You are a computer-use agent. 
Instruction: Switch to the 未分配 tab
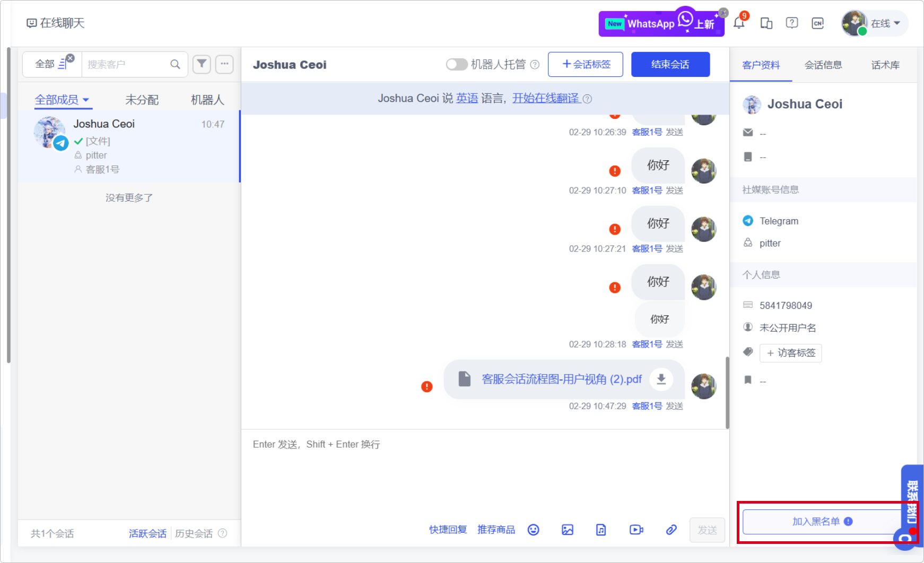(x=142, y=100)
